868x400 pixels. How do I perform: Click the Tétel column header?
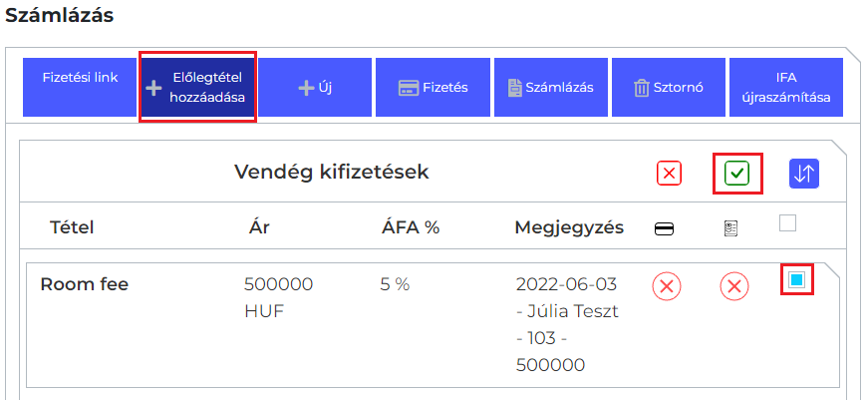[72, 227]
